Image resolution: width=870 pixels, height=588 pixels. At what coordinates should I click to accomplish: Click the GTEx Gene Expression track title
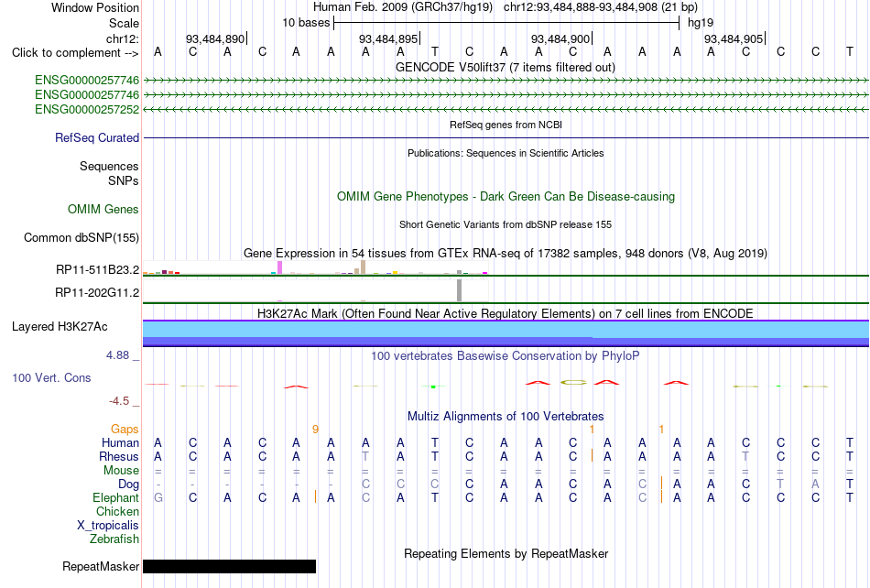tap(506, 254)
